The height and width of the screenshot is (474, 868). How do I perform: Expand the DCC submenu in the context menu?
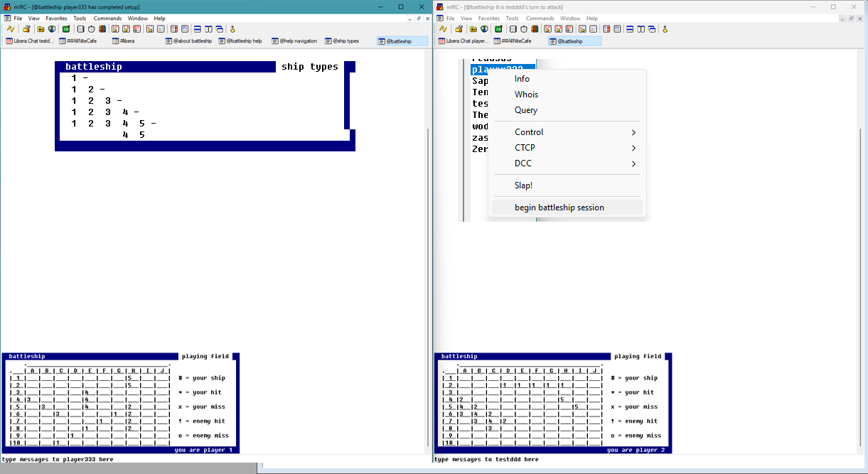[x=567, y=163]
